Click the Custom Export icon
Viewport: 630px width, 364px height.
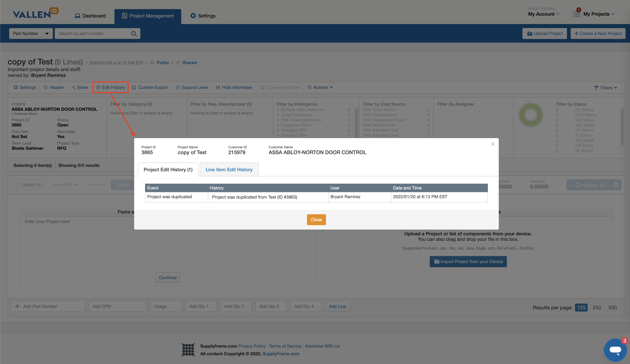[x=134, y=87]
